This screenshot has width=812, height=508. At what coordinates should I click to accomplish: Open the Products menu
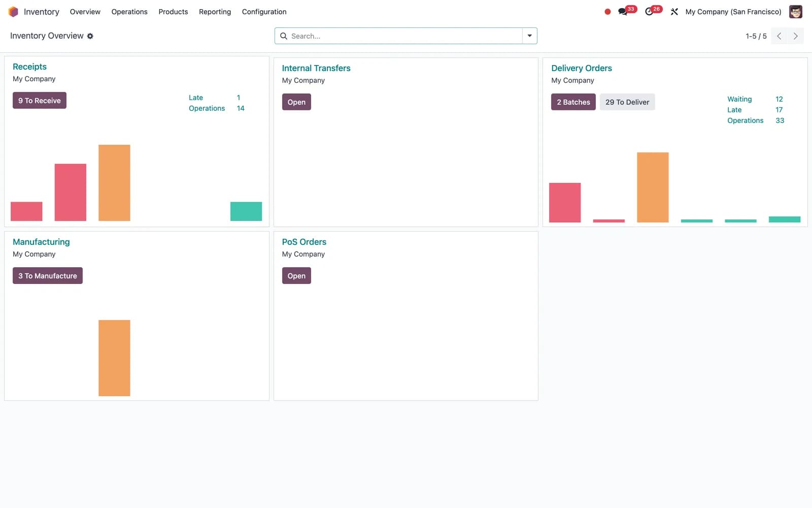click(173, 12)
